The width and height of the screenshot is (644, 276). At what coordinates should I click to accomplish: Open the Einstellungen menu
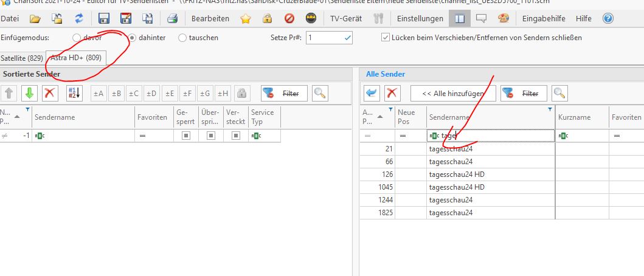(x=420, y=18)
